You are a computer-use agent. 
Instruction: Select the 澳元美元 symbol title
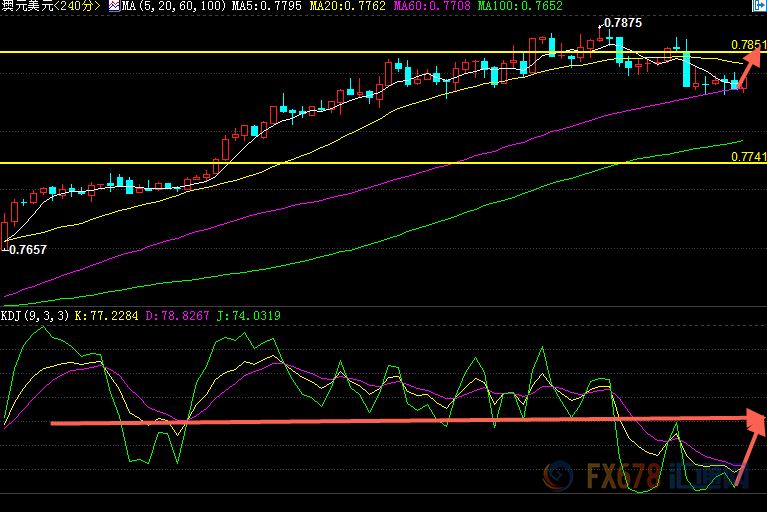tap(26, 6)
